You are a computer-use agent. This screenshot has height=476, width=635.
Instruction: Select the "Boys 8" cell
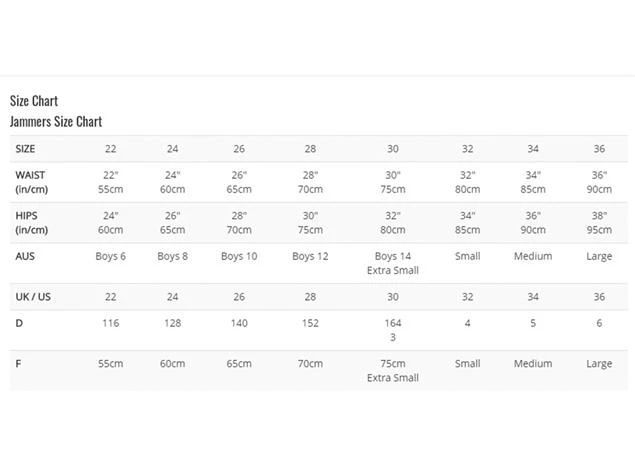coord(172,256)
